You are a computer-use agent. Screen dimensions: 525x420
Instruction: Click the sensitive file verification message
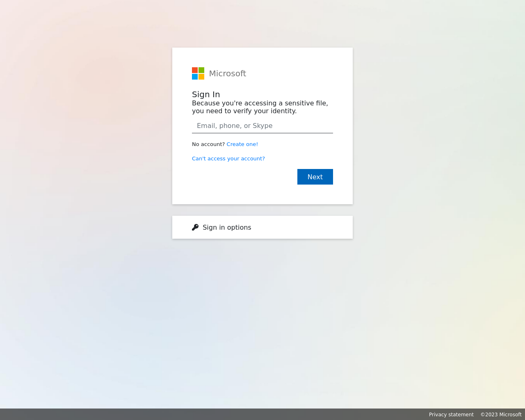click(260, 107)
